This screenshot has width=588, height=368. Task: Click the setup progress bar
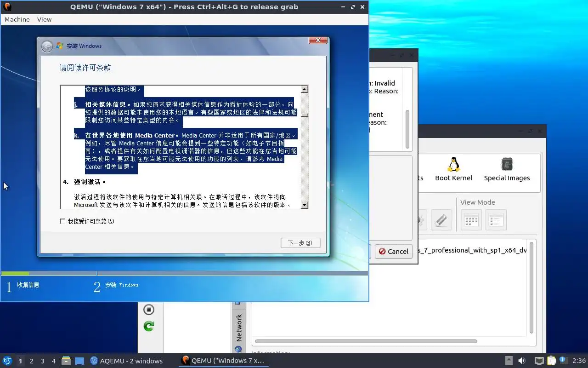point(184,273)
